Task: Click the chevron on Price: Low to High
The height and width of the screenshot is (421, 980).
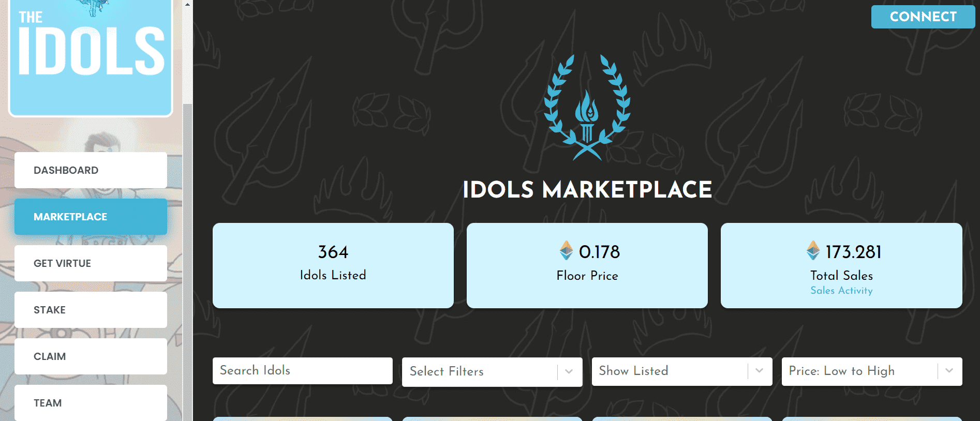Action: point(948,371)
